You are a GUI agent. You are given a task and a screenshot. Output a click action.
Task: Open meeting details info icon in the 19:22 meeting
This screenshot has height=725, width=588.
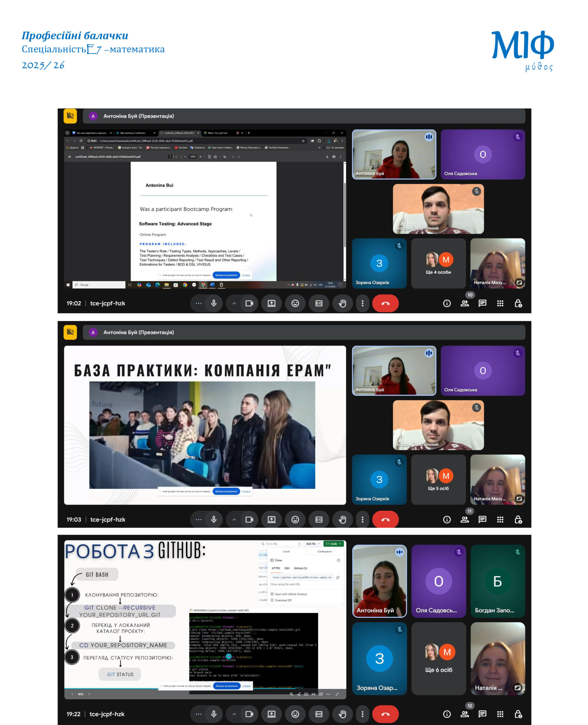(x=447, y=714)
